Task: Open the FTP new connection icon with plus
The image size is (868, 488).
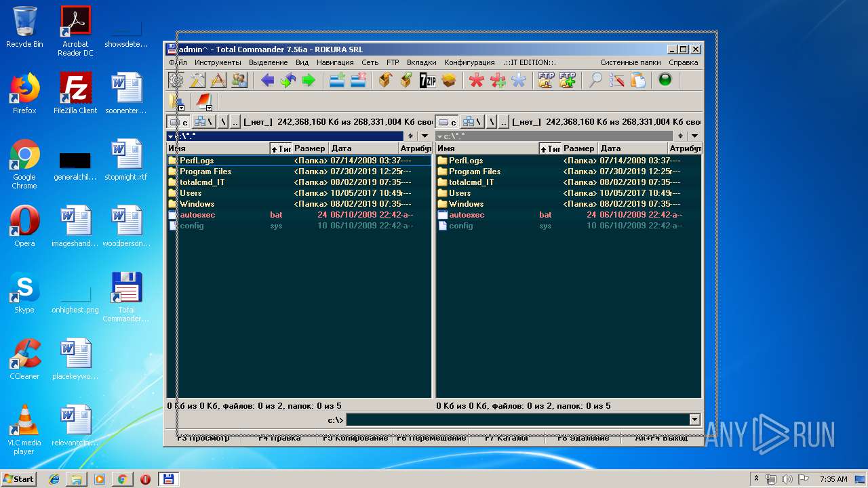Action: [x=568, y=80]
